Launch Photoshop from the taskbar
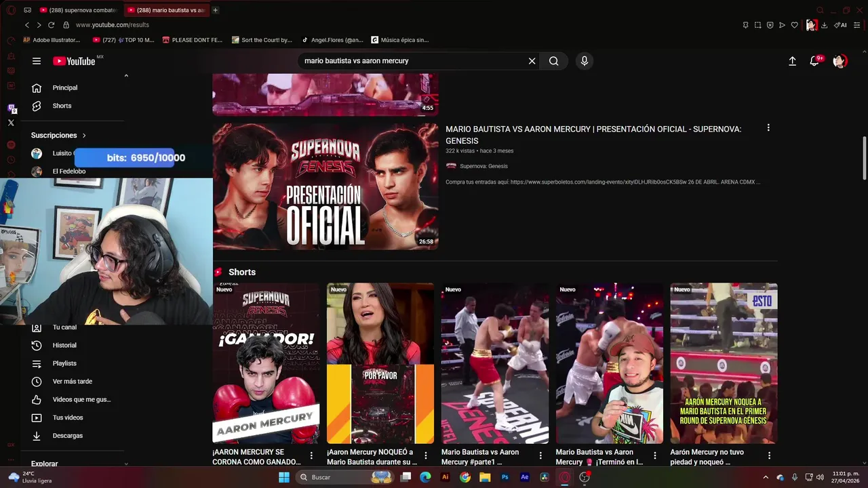The image size is (868, 488). coord(505,477)
